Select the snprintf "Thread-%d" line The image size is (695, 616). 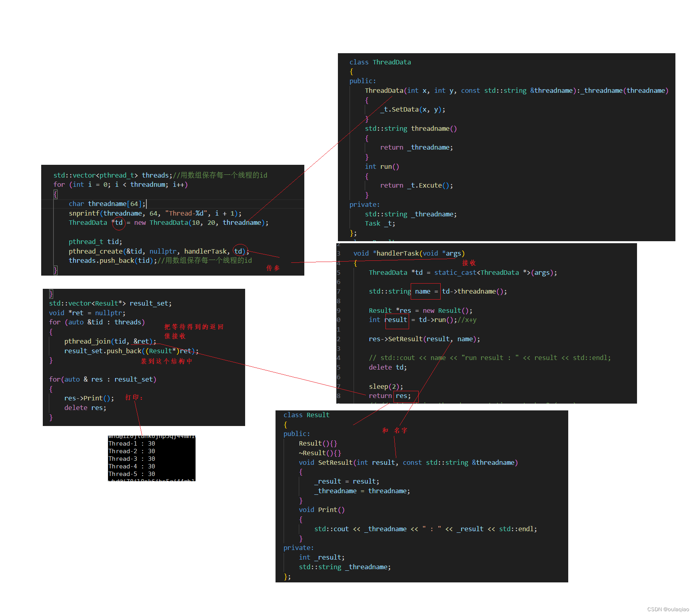[155, 213]
